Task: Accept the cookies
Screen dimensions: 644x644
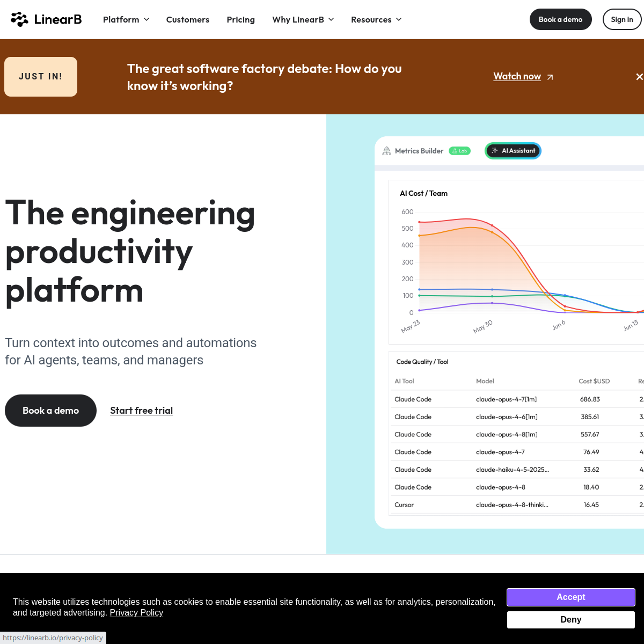Action: coord(570,597)
